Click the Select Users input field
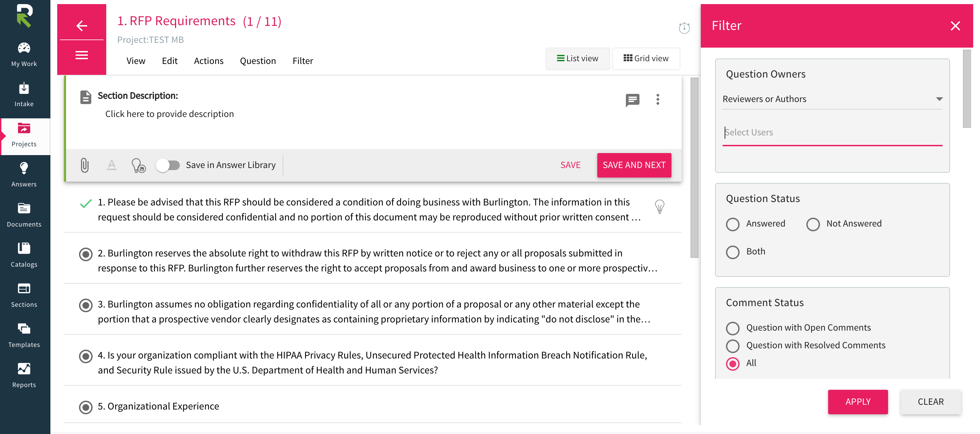The height and width of the screenshot is (434, 980). click(832, 132)
